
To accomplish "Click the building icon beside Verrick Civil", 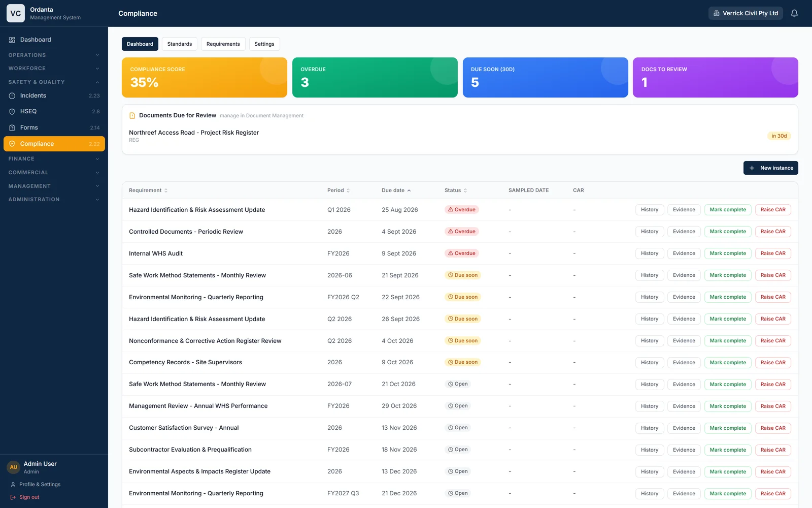I will pos(717,13).
